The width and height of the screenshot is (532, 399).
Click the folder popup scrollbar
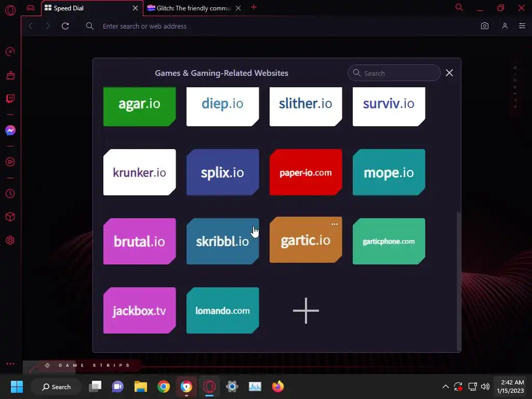(459, 282)
